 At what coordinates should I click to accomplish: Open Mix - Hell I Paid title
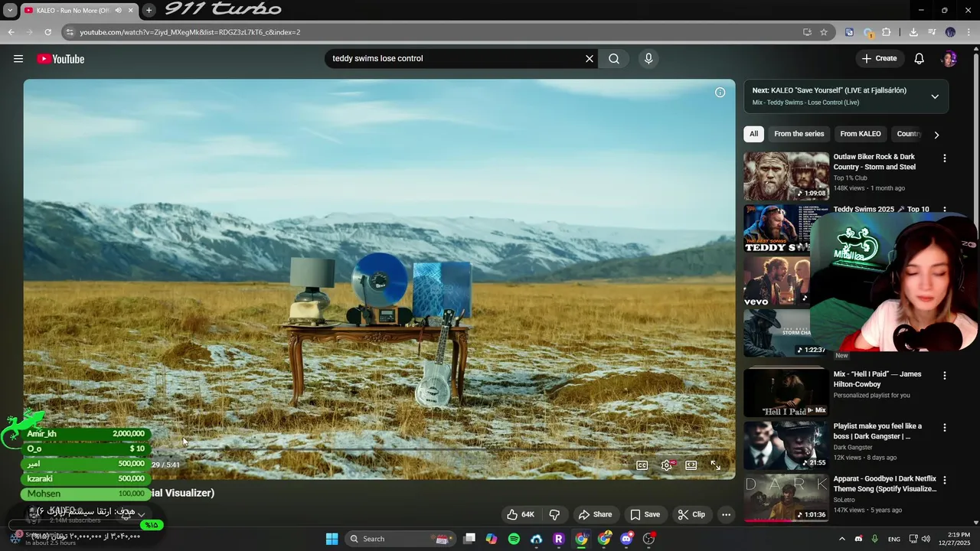pos(877,379)
